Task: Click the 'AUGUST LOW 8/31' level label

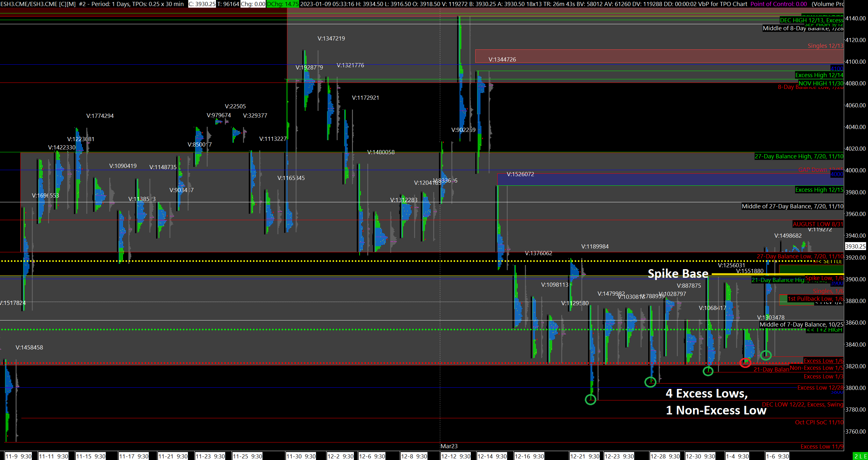Action: click(x=817, y=224)
